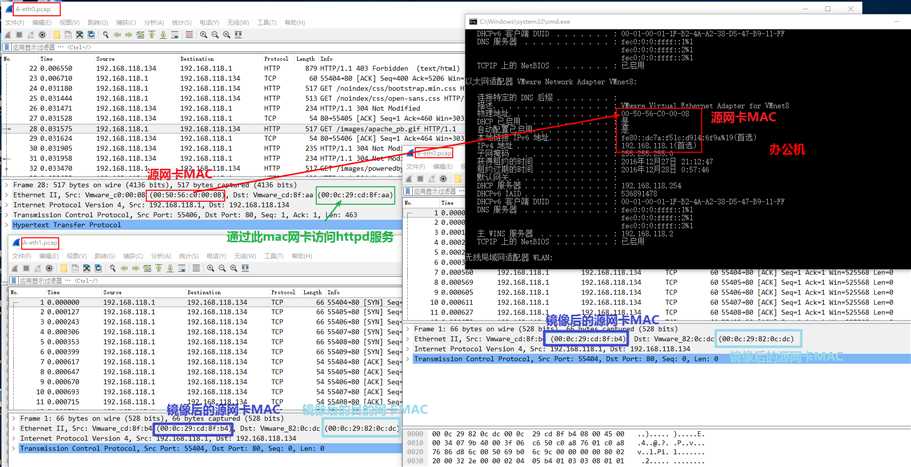Open capture options icon in A-eth0.pcap toolbar

42,35
